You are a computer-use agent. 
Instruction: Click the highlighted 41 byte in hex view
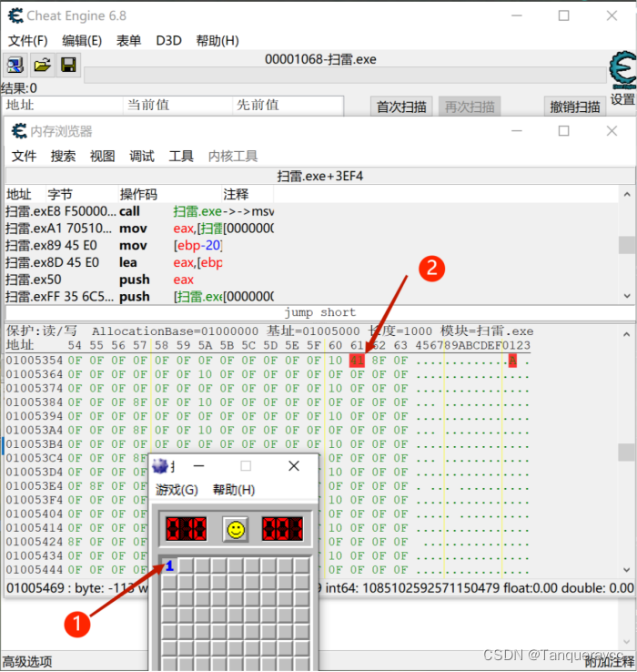357,361
